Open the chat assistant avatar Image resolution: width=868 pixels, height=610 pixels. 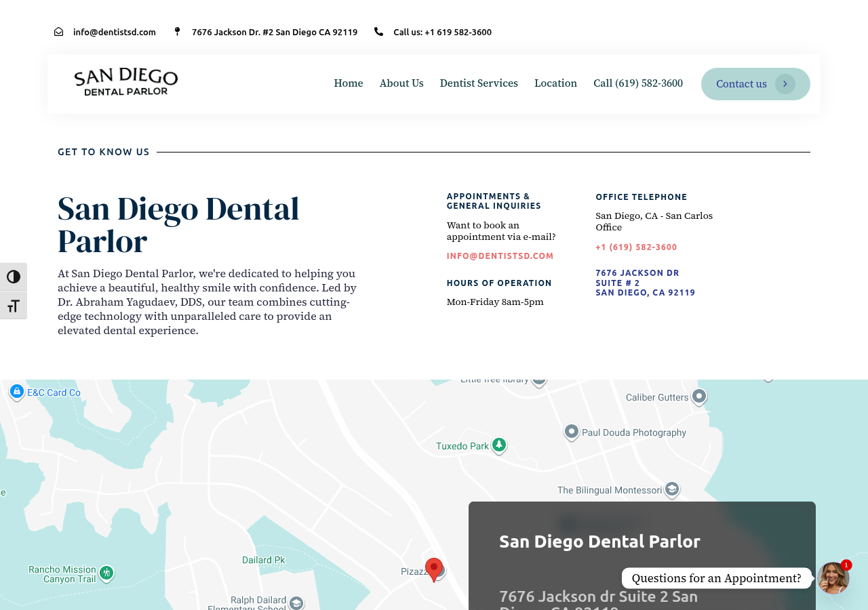point(833,578)
